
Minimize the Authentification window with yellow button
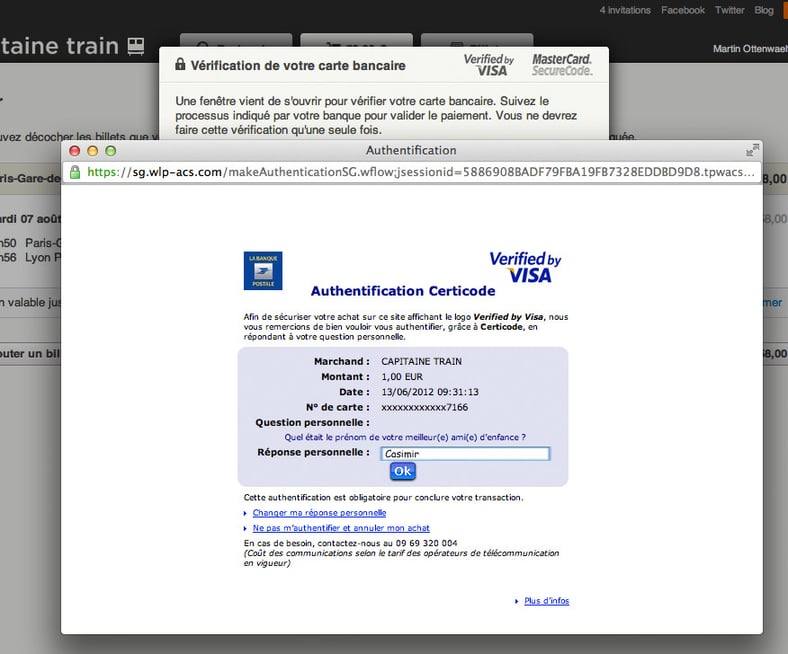point(92,151)
